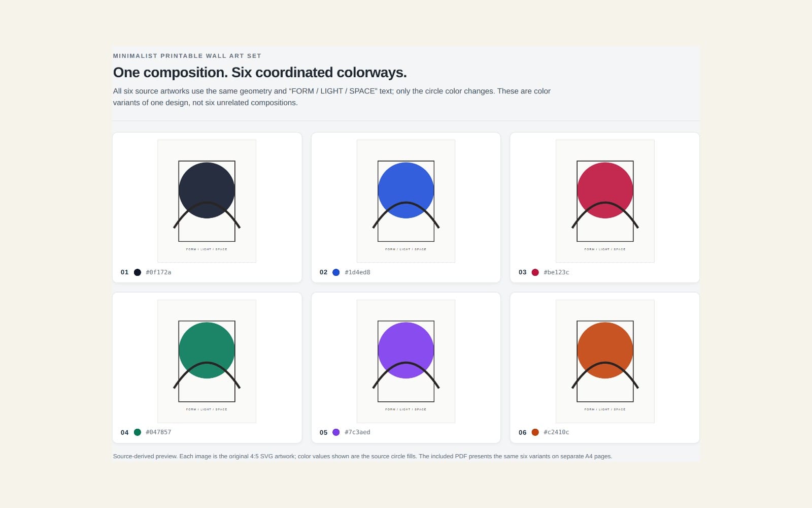Viewport: 812px width, 508px height.
Task: Click the variant number label 06
Action: point(522,432)
